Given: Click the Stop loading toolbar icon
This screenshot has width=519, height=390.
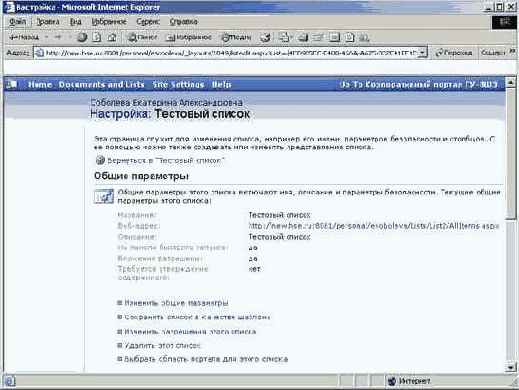Looking at the screenshot, I should point(82,37).
